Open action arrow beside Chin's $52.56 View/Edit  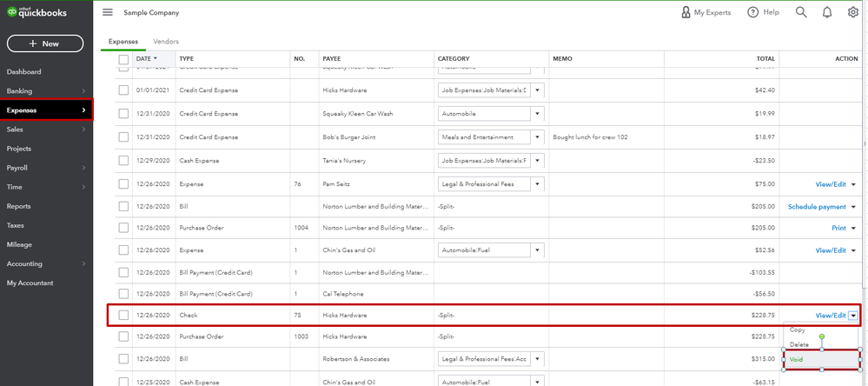[x=853, y=250]
